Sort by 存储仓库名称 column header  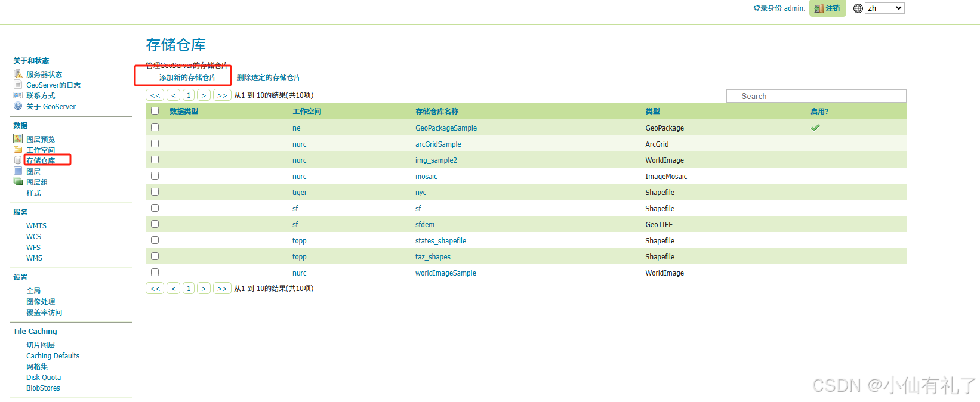(437, 112)
